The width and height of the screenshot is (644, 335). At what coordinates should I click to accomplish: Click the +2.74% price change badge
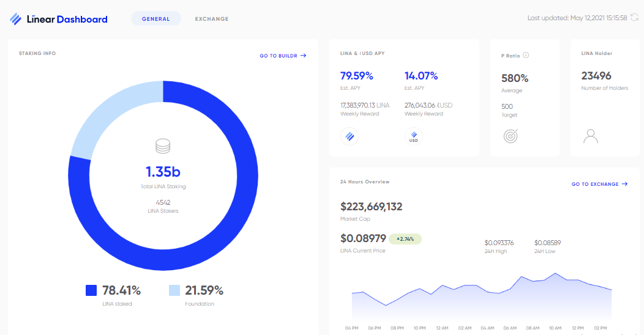tap(405, 238)
